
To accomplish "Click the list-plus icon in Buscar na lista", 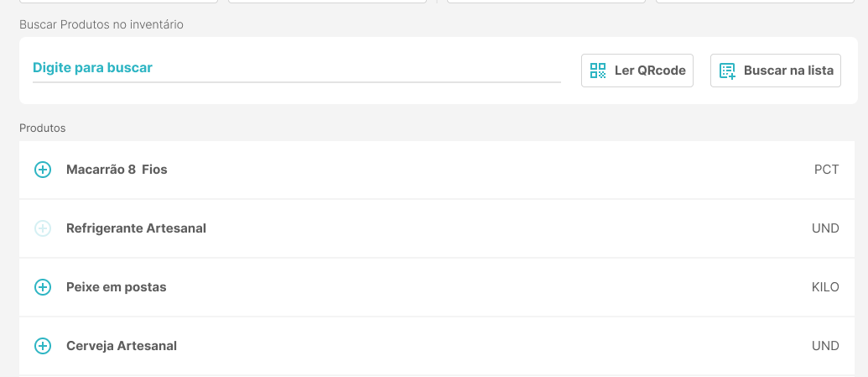I will (x=727, y=71).
